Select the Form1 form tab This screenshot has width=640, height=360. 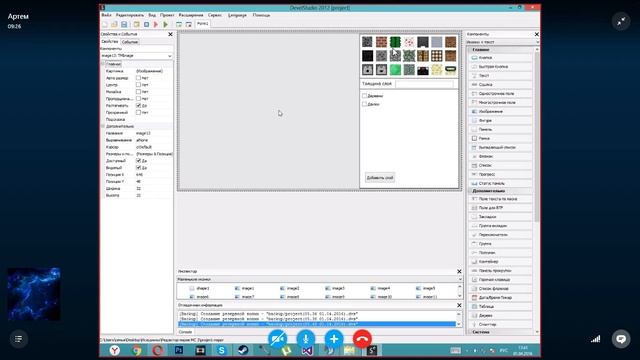tap(202, 24)
